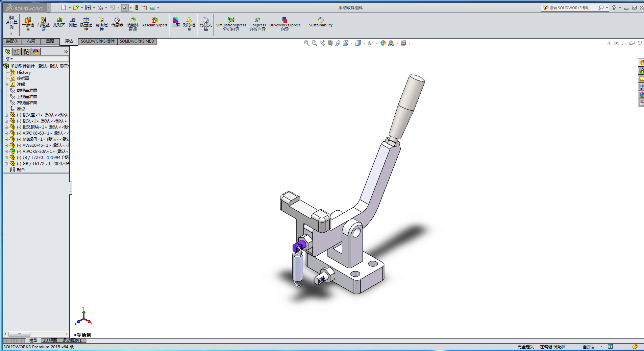This screenshot has width=644, height=351.
Task: Open the SOLIDWORKS MBD tab
Action: coord(137,41)
